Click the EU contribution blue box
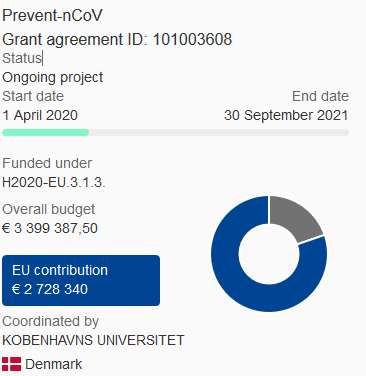Screen dimensions: 366x376 (x=81, y=280)
